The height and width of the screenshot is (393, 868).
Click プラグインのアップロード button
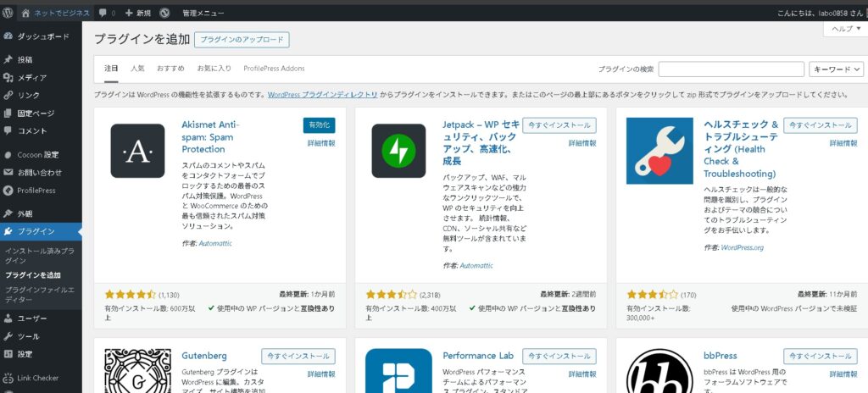click(x=242, y=40)
